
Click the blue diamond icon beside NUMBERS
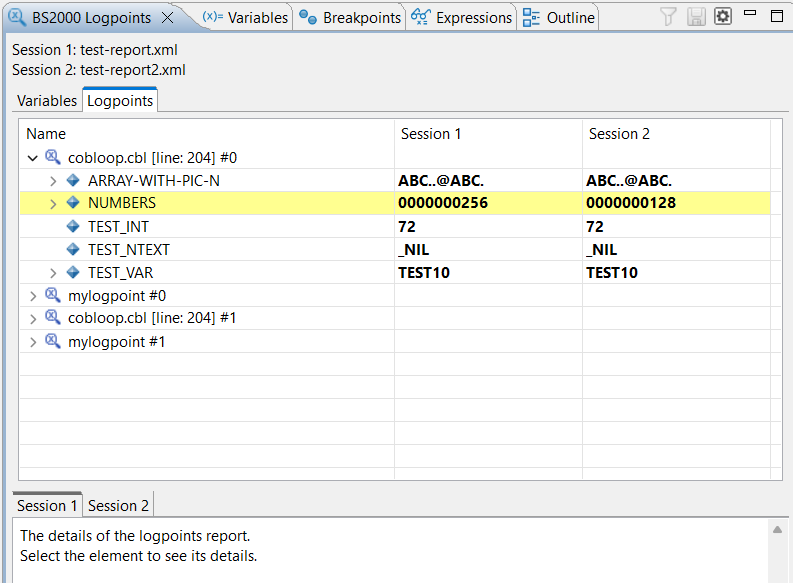(72, 203)
